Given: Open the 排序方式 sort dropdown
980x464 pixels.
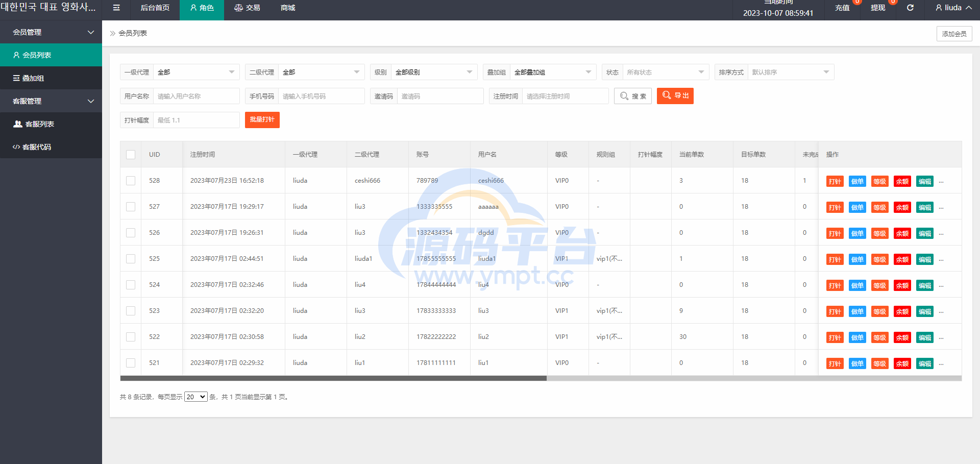Looking at the screenshot, I should point(791,72).
